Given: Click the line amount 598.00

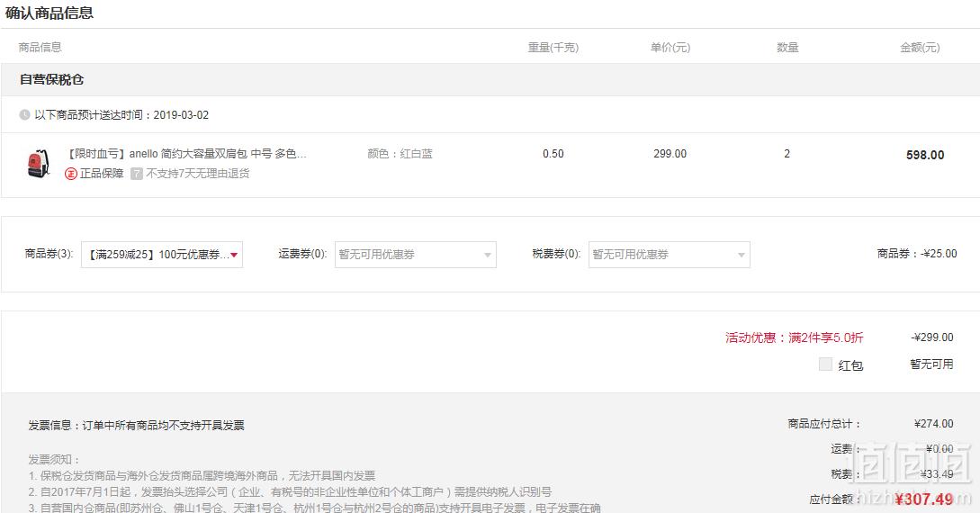Looking at the screenshot, I should point(925,155).
